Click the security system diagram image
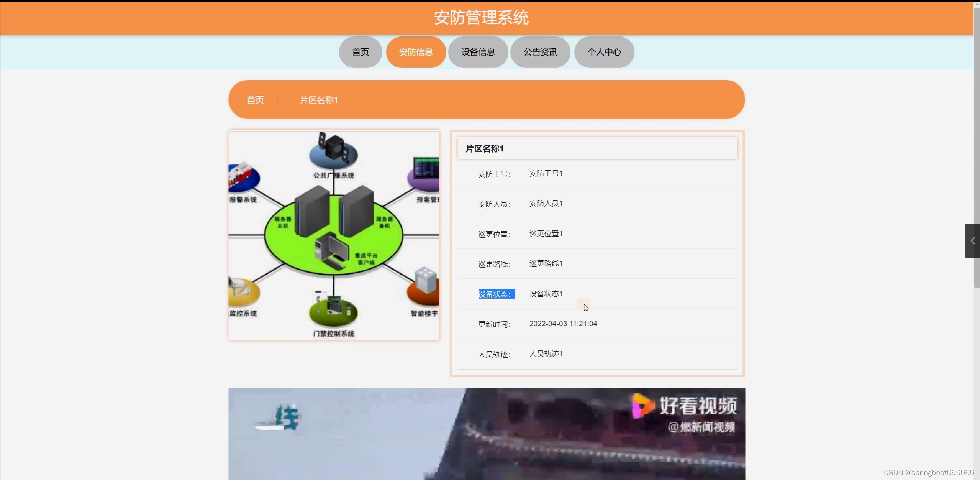The height and width of the screenshot is (480, 980). 334,235
